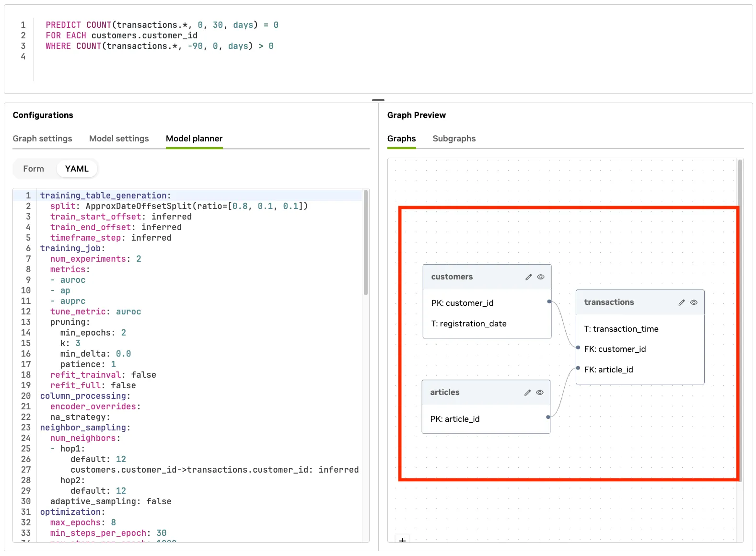This screenshot has width=756, height=556.
Task: Switch model planner to Form view
Action: (34, 169)
